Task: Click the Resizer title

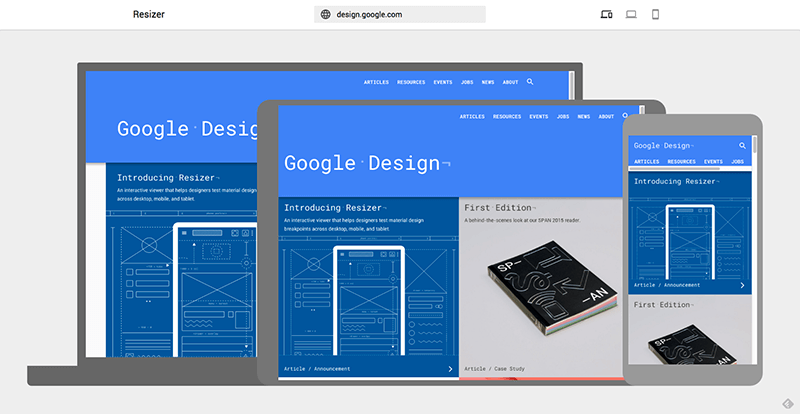Action: (x=149, y=14)
